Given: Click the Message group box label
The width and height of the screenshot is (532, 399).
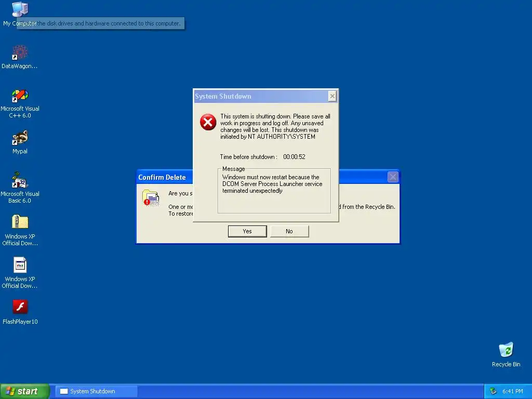Looking at the screenshot, I should (233, 169).
